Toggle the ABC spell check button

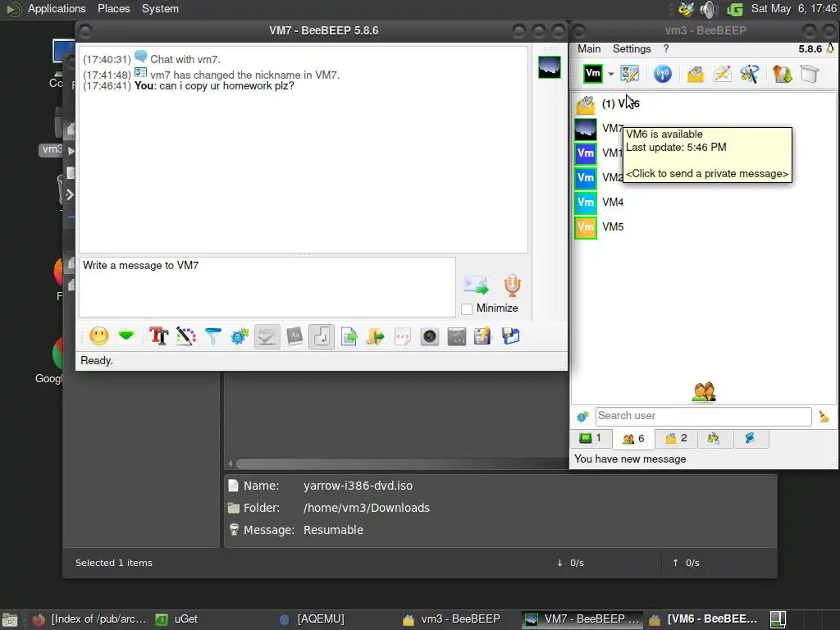coord(267,336)
